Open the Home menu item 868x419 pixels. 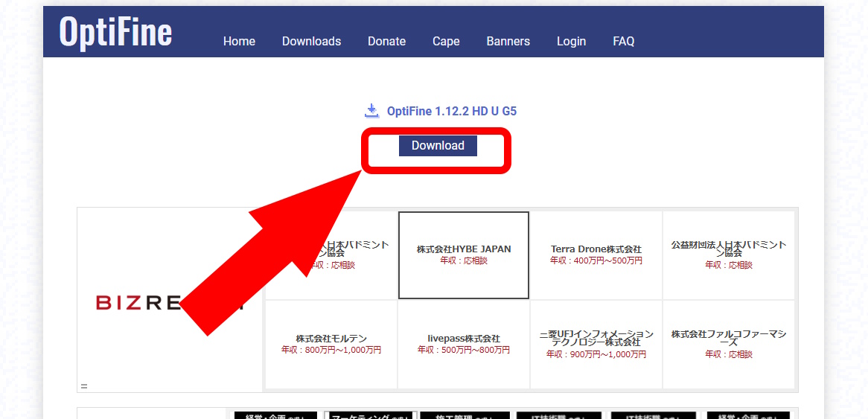tap(239, 42)
